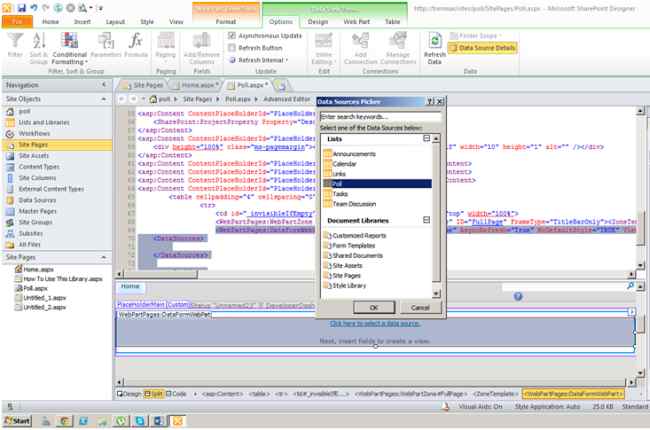
Task: Collapse the Navigation pane
Action: pos(104,85)
